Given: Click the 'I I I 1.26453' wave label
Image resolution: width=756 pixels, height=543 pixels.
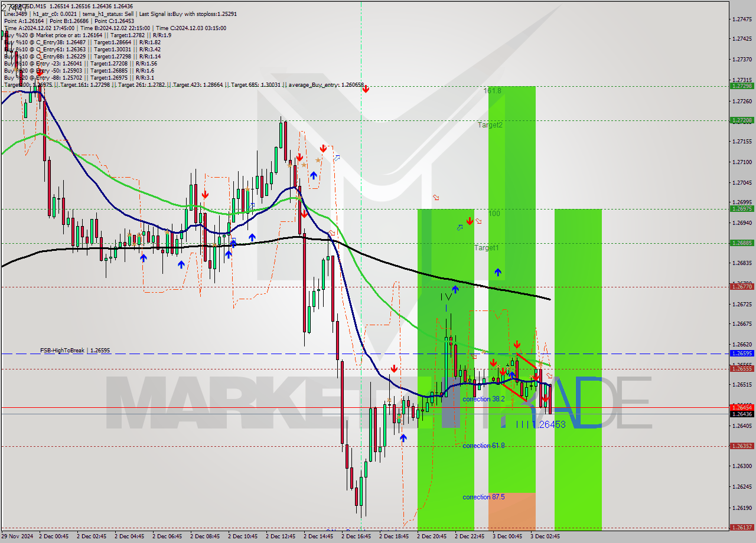Looking at the screenshot, I should [x=540, y=424].
